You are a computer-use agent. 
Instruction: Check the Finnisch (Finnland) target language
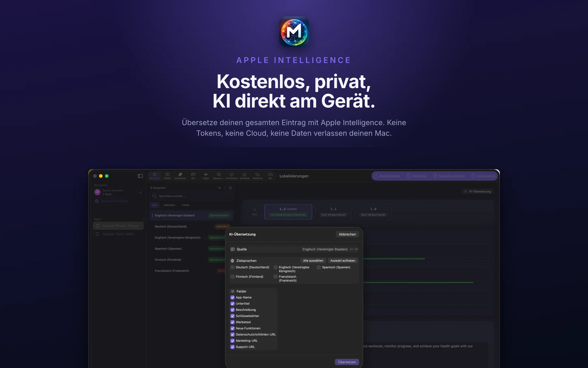tap(233, 277)
